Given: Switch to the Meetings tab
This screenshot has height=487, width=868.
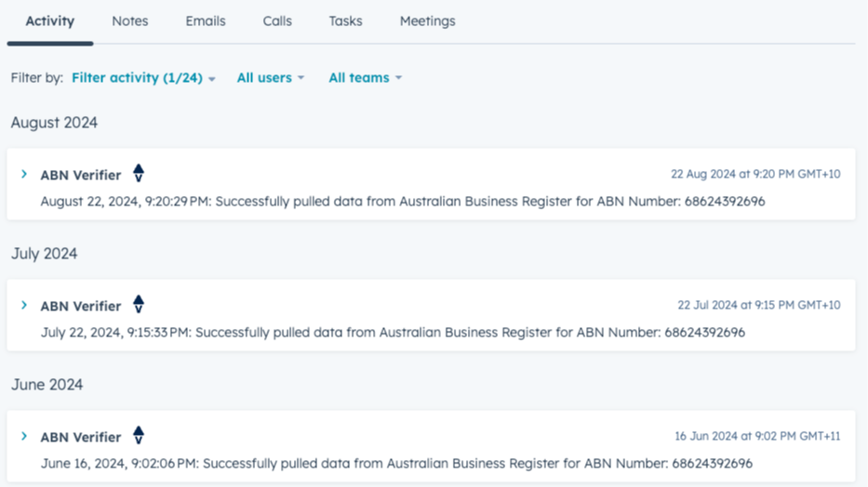Looking at the screenshot, I should pyautogui.click(x=427, y=20).
